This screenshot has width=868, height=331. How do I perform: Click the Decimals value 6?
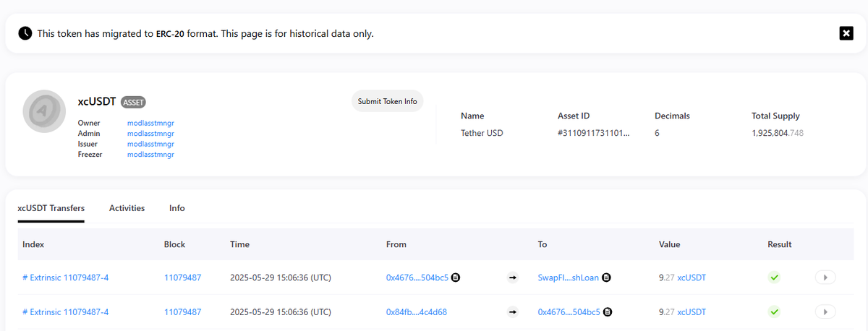[x=657, y=133]
